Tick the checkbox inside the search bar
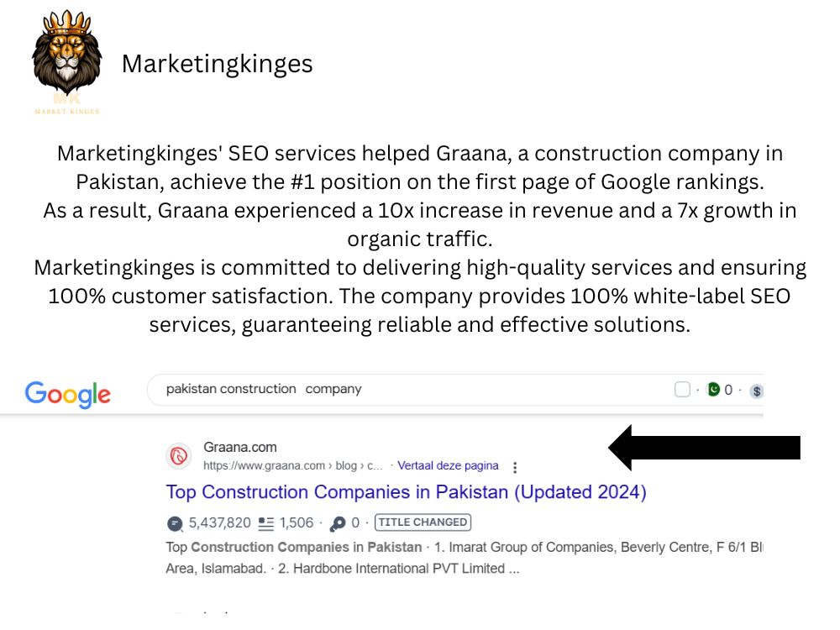This screenshot has height=630, width=840. [682, 390]
